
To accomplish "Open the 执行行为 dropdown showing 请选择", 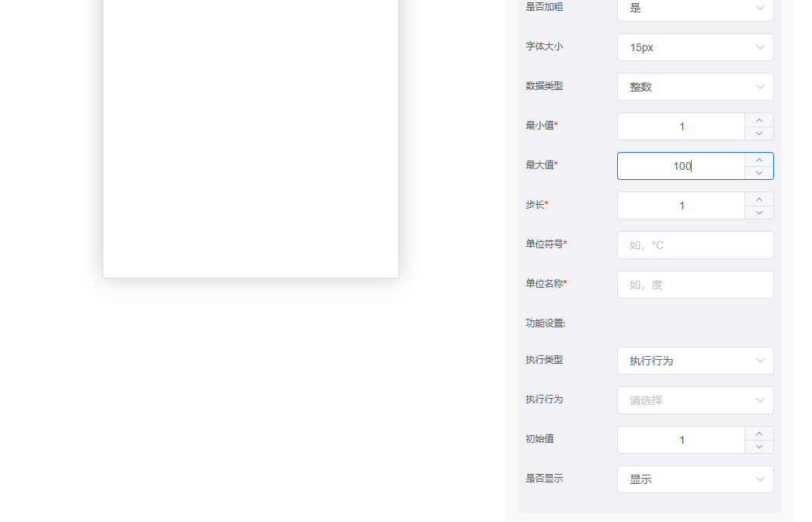I will click(x=695, y=399).
